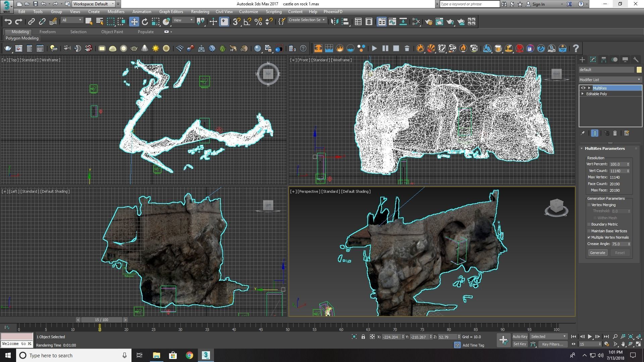The height and width of the screenshot is (362, 644).
Task: Click the object color swatch
Action: (x=639, y=70)
